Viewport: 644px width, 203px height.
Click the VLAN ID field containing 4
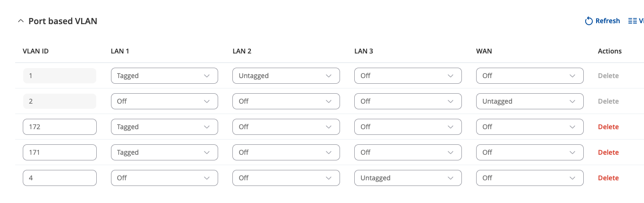click(60, 178)
